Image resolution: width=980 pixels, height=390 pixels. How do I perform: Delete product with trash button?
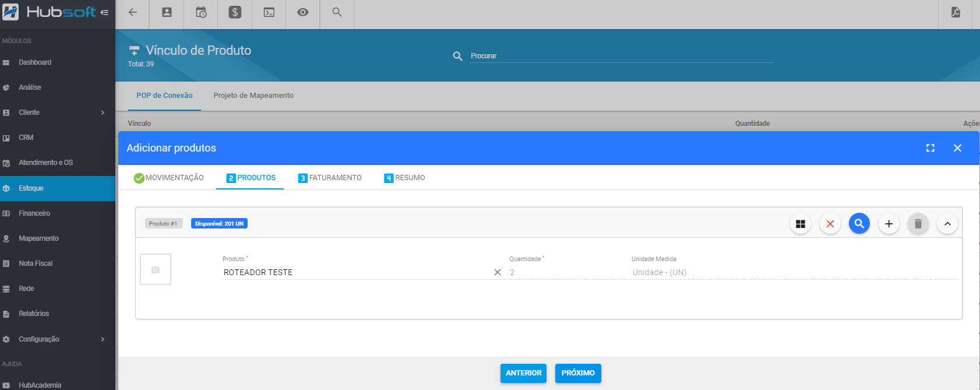[x=918, y=224]
